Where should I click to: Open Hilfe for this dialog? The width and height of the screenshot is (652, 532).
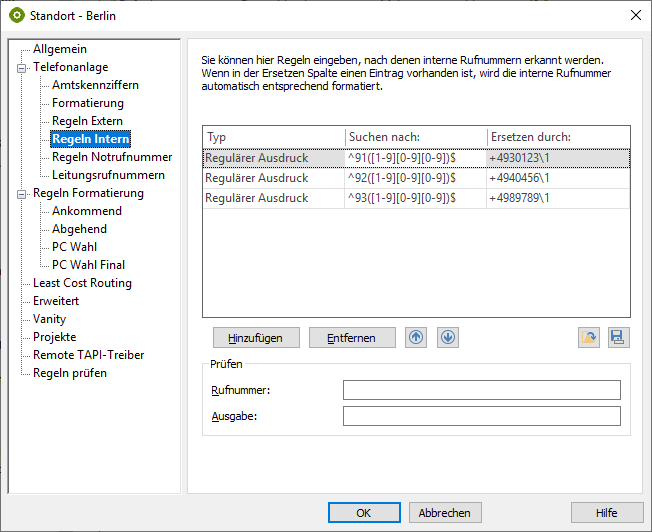(606, 512)
